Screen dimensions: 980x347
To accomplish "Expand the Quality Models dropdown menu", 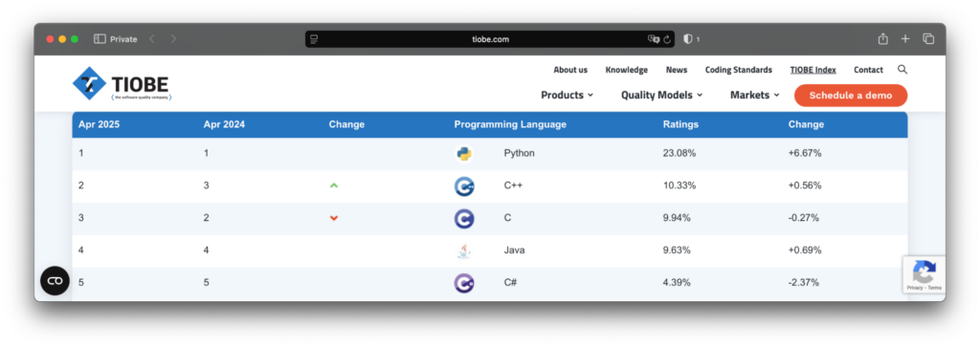I will tap(662, 95).
